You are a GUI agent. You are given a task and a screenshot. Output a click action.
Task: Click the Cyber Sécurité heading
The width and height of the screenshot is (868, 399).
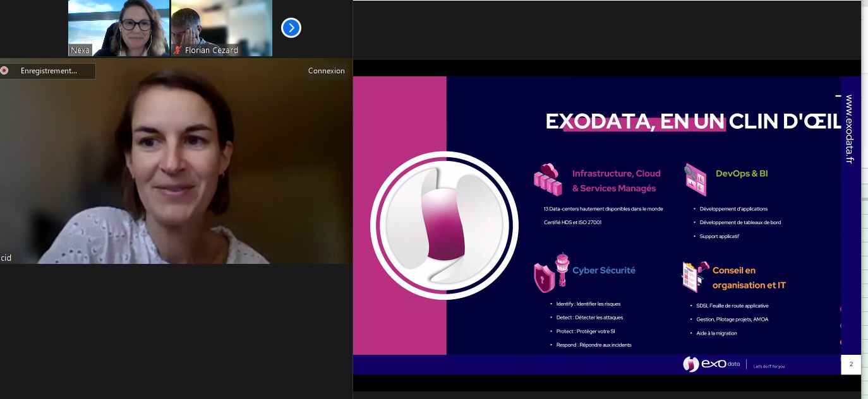click(604, 270)
